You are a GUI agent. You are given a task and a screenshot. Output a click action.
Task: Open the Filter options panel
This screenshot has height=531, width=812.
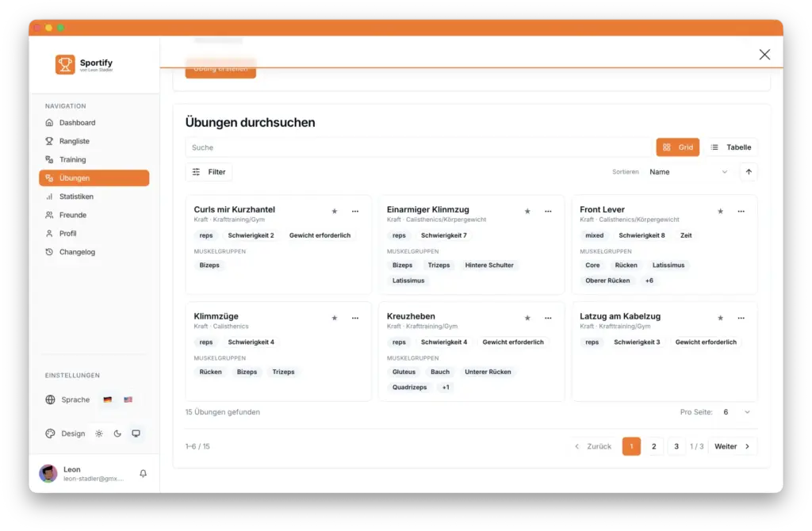(x=209, y=172)
